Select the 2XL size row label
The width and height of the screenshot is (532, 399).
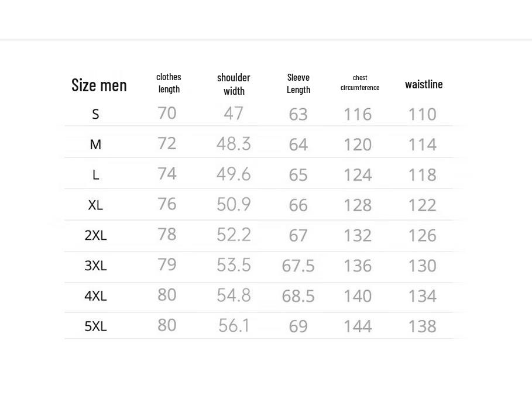pos(95,235)
